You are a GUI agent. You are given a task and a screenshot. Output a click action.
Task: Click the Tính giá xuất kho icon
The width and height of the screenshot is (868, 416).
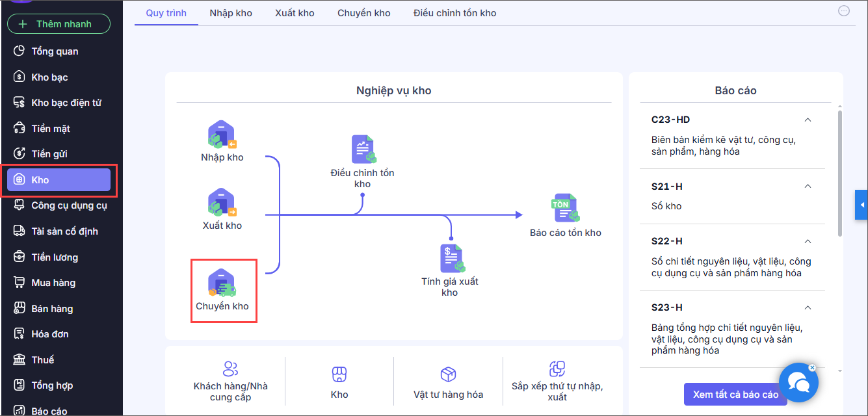coord(450,258)
